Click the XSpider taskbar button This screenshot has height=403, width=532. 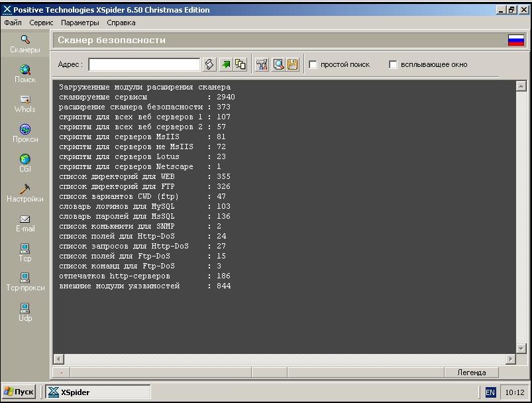pyautogui.click(x=98, y=392)
